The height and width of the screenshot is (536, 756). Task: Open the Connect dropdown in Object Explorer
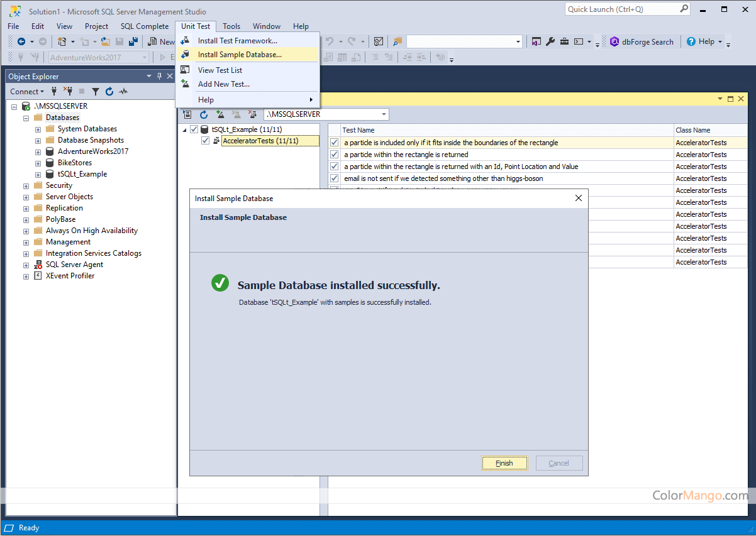27,91
